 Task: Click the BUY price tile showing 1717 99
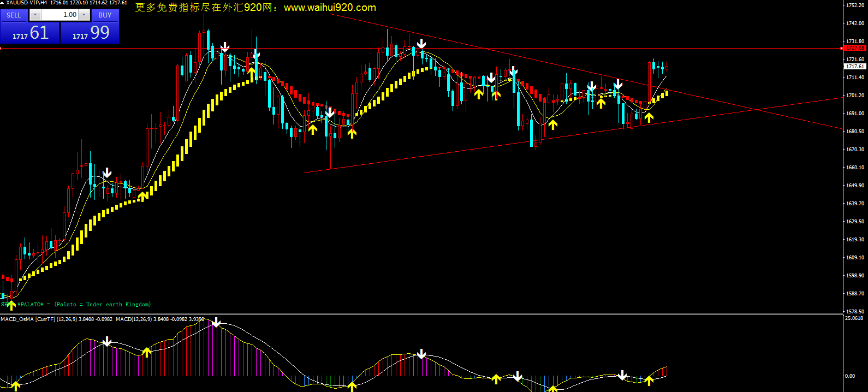click(90, 33)
